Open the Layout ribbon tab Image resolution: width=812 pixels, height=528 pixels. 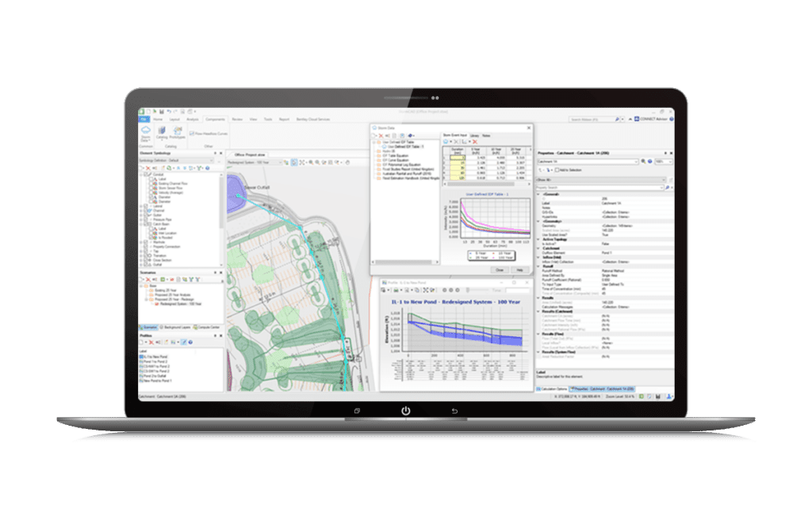[174, 119]
